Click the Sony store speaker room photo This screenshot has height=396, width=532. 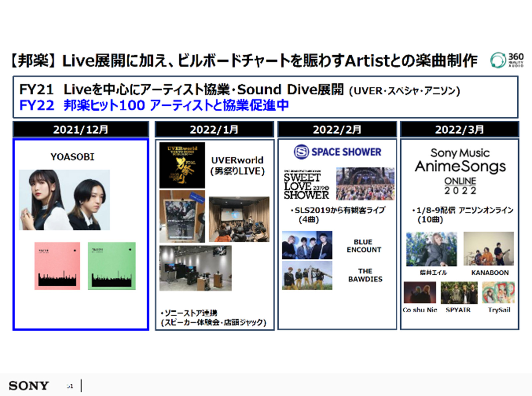click(x=196, y=268)
